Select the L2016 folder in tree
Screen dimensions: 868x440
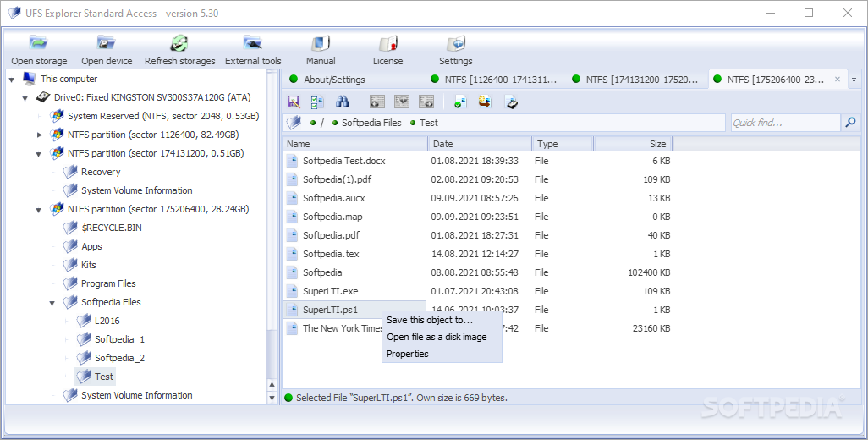[x=107, y=321]
